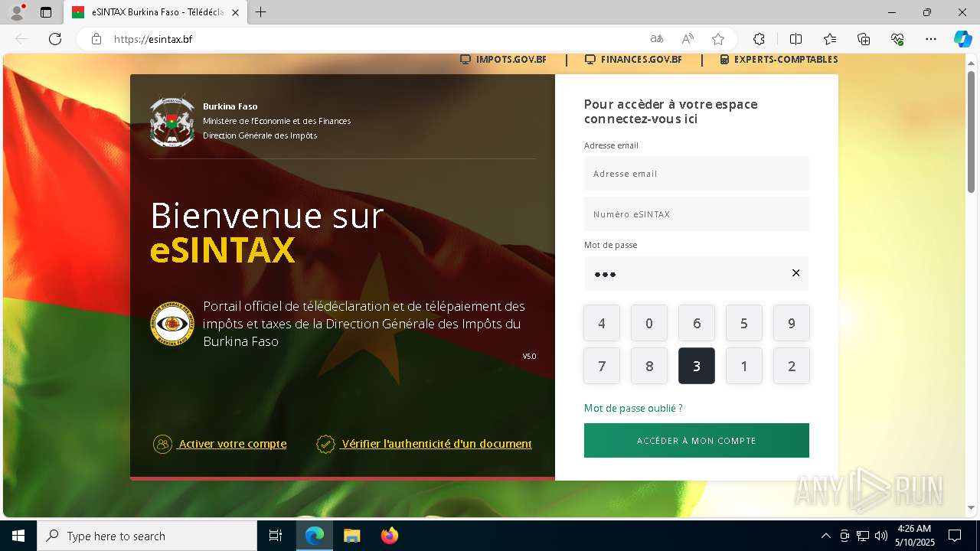The width and height of the screenshot is (980, 551).
Task: Tap the highlighted keypad digit 3
Action: pyautogui.click(x=697, y=366)
